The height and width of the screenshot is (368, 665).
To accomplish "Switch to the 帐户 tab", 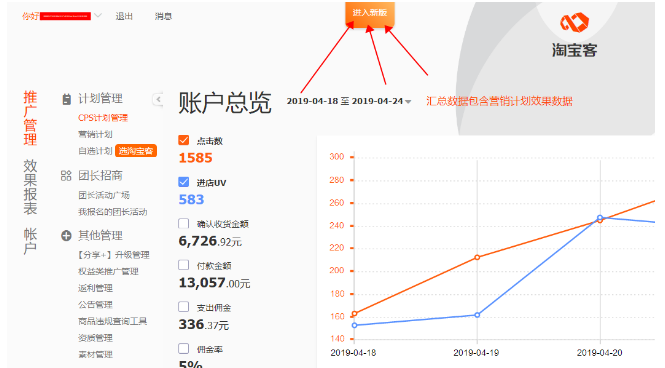I will tap(30, 241).
